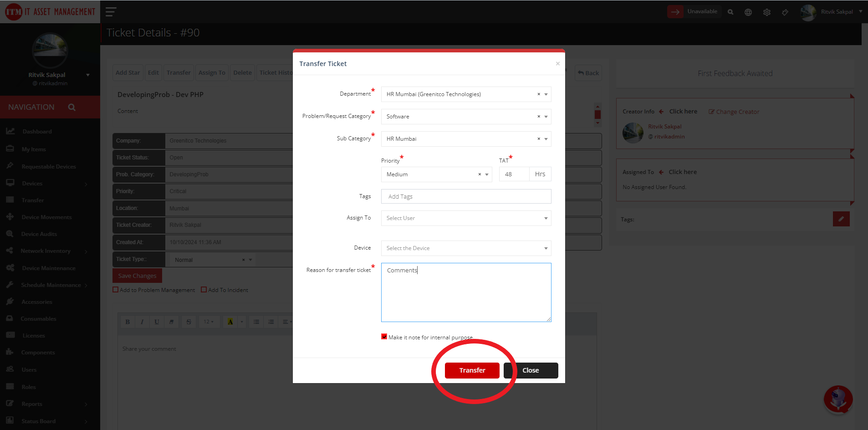
Task: Check Add to Problem Management box
Action: click(116, 290)
